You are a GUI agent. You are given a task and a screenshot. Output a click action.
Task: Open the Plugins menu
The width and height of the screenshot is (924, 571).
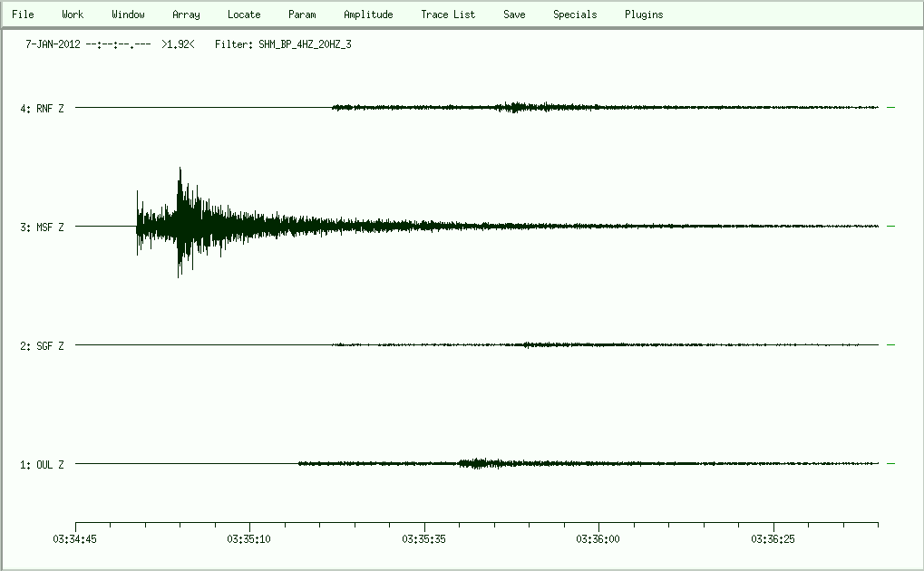(644, 15)
